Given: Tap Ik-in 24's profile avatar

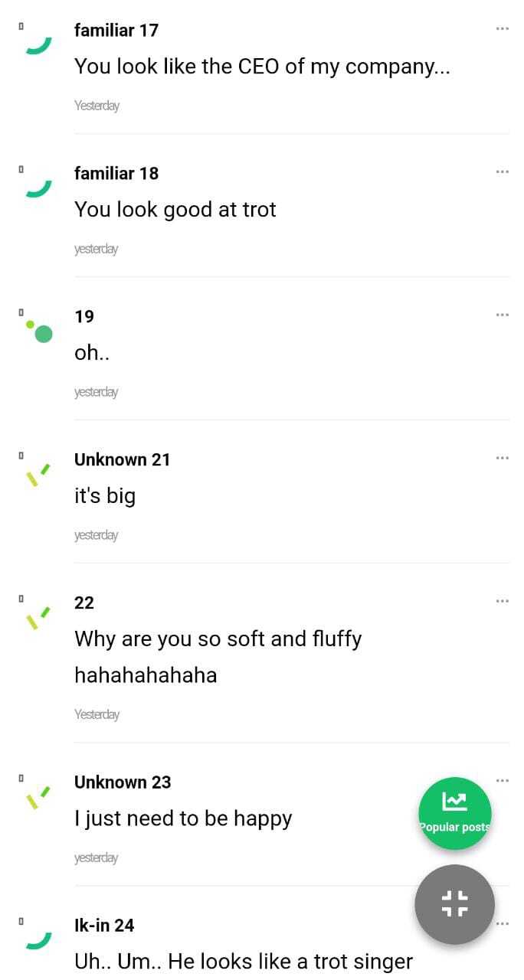Looking at the screenshot, I should 38,940.
